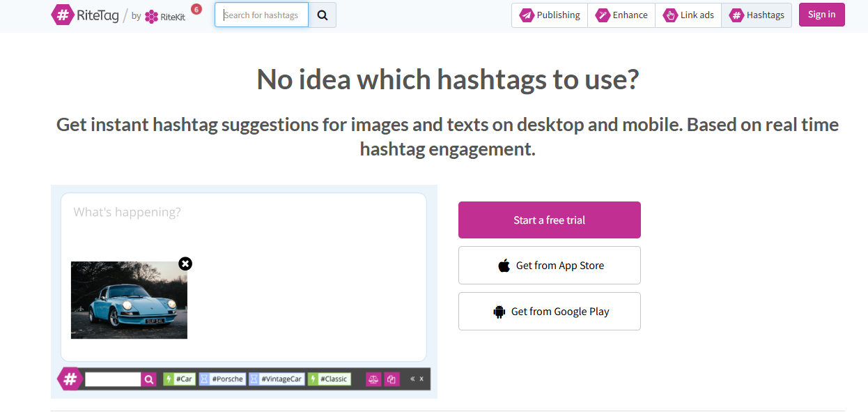Open the Publishing menu tab
The width and height of the screenshot is (868, 412).
550,15
